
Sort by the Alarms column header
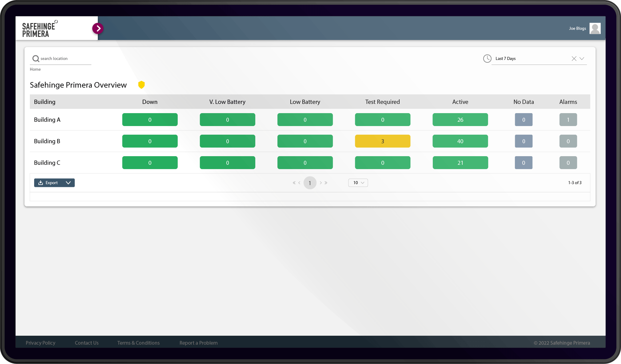(x=568, y=102)
